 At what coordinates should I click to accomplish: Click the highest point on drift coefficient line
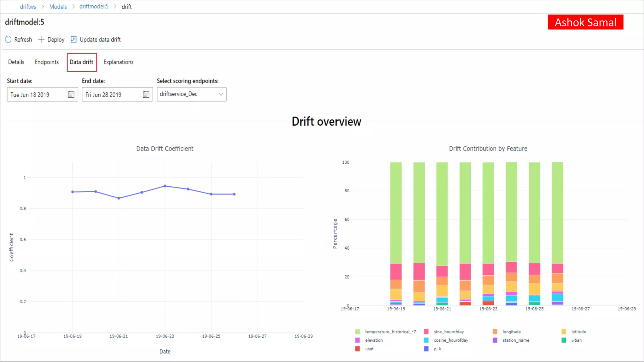point(165,186)
